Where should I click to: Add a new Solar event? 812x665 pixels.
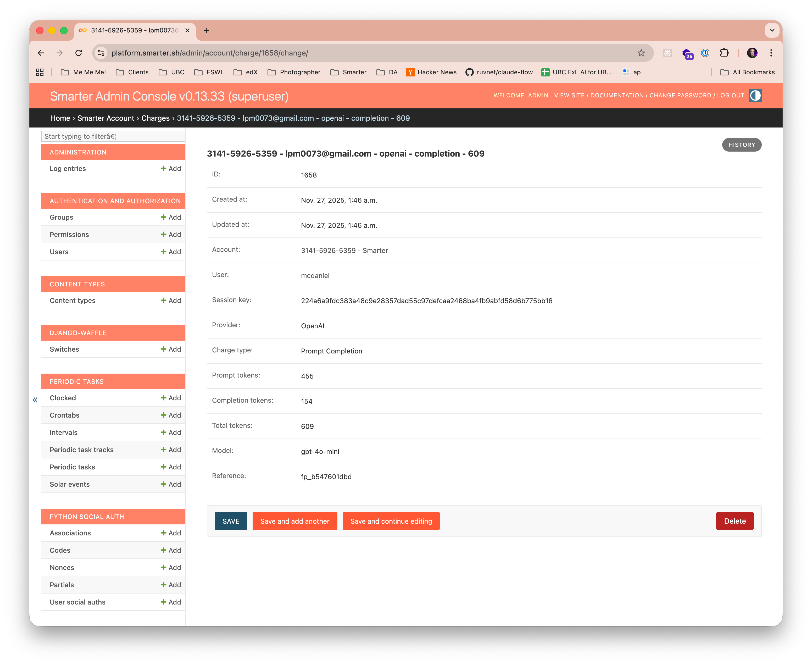click(x=171, y=484)
